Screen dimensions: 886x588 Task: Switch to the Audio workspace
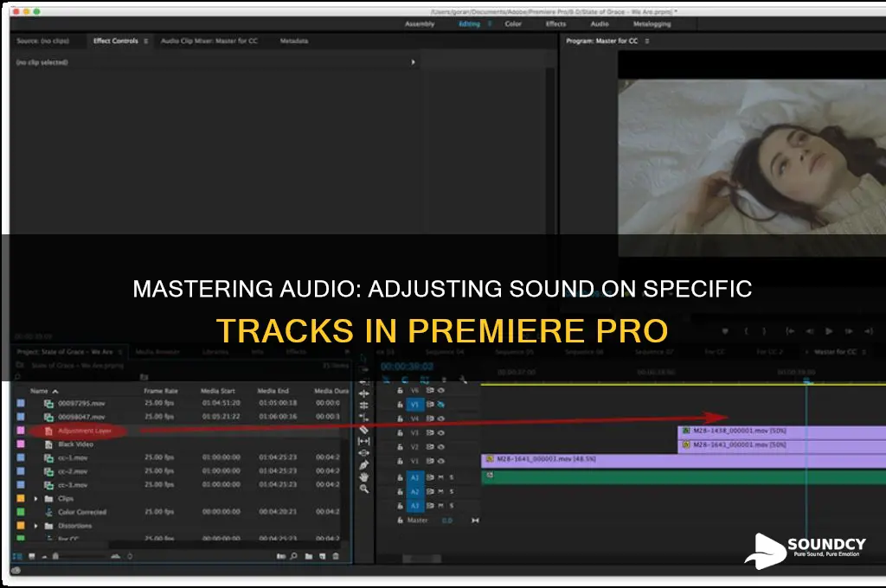[x=600, y=23]
